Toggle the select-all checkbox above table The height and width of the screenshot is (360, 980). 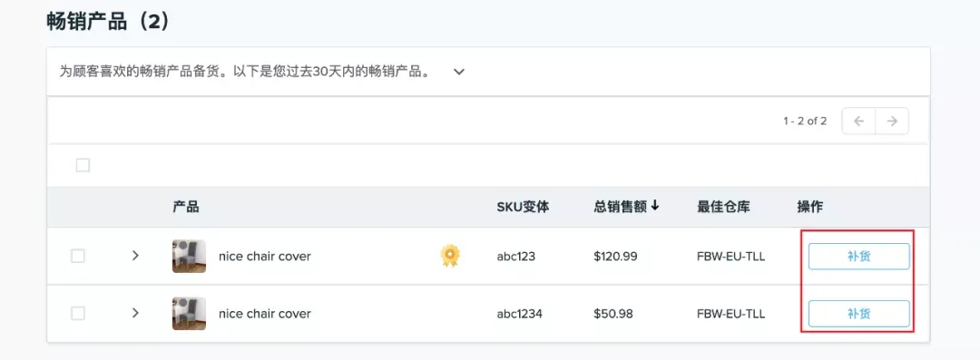pos(83,165)
